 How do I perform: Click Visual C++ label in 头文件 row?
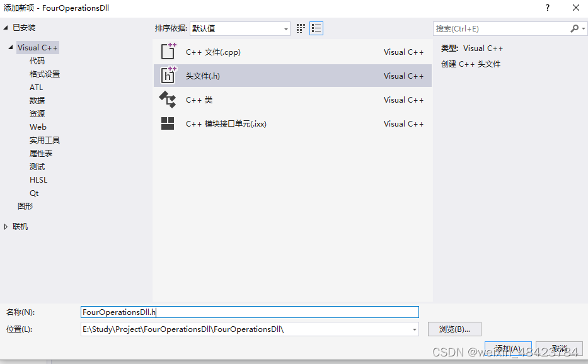pyautogui.click(x=403, y=76)
